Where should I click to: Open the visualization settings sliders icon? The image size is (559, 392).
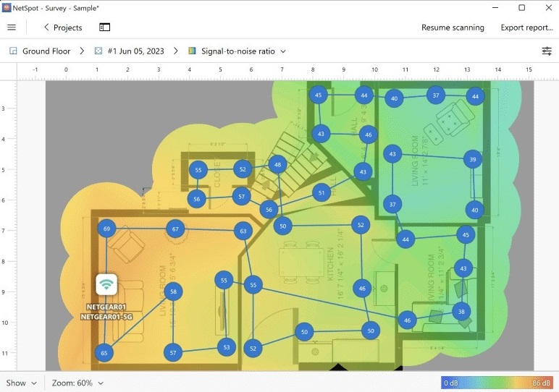pos(547,51)
